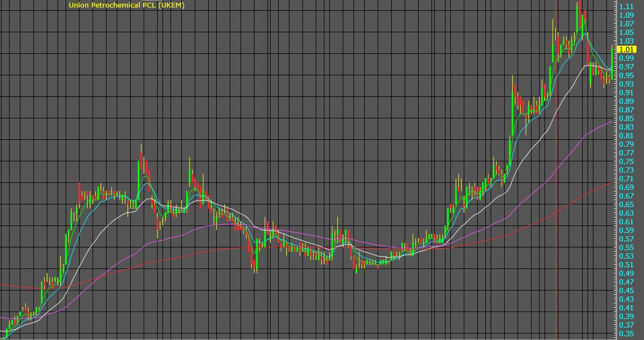644x340 pixels.
Task: Click the 0.63 price axis label
Action: 626,212
